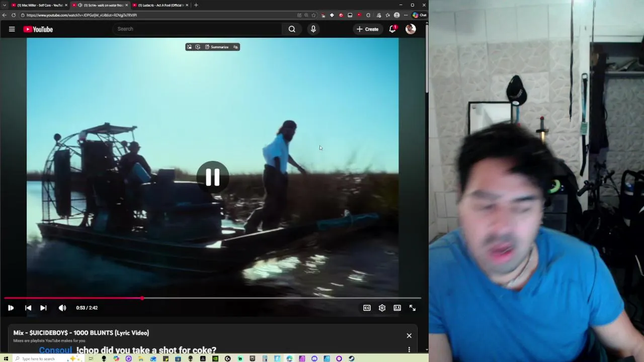
Task: Open the Create button menu
Action: click(367, 29)
